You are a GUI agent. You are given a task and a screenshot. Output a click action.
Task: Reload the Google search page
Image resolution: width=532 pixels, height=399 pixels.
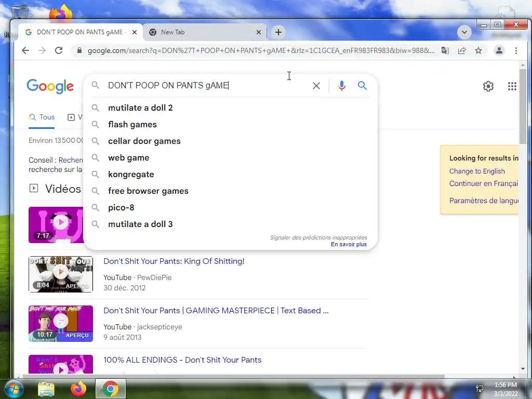tap(59, 50)
